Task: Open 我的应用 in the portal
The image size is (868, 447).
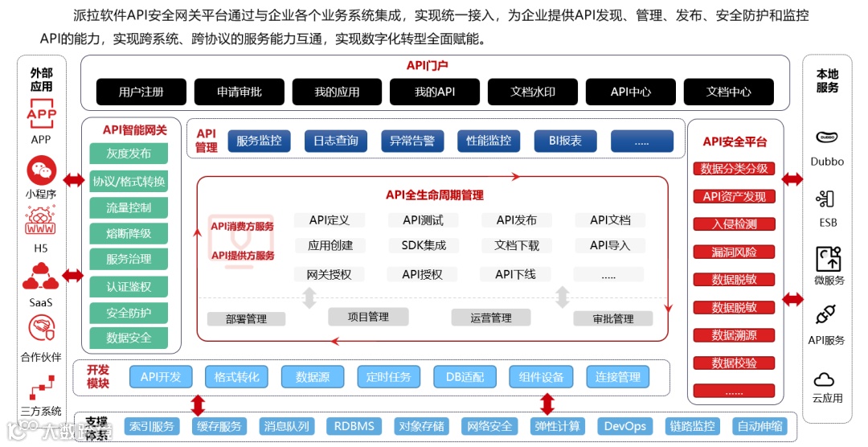Action: coord(337,92)
